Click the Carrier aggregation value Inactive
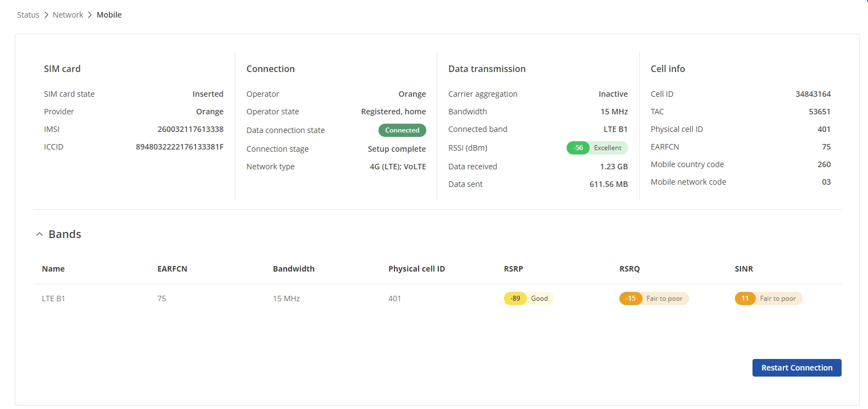Viewport: 868px width, 409px height. coord(613,94)
